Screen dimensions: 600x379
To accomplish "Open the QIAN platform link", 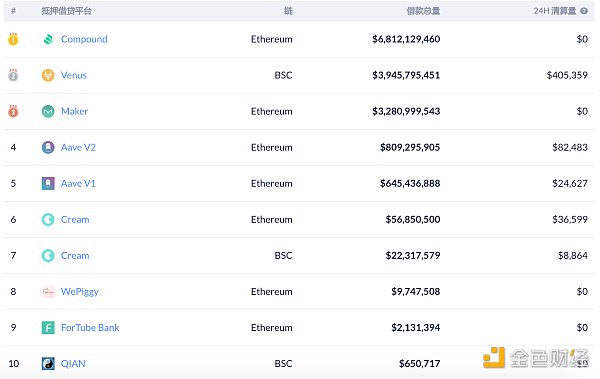I will (73, 364).
